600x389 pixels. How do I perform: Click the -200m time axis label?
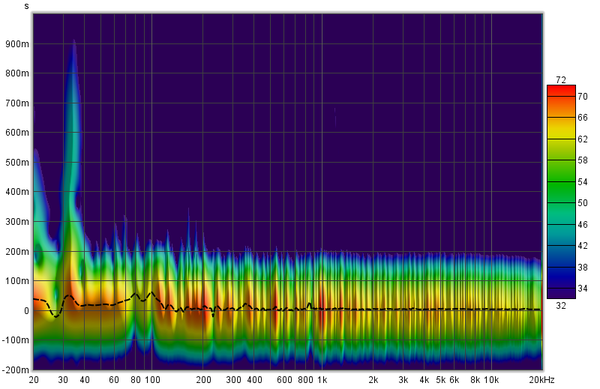(16, 370)
